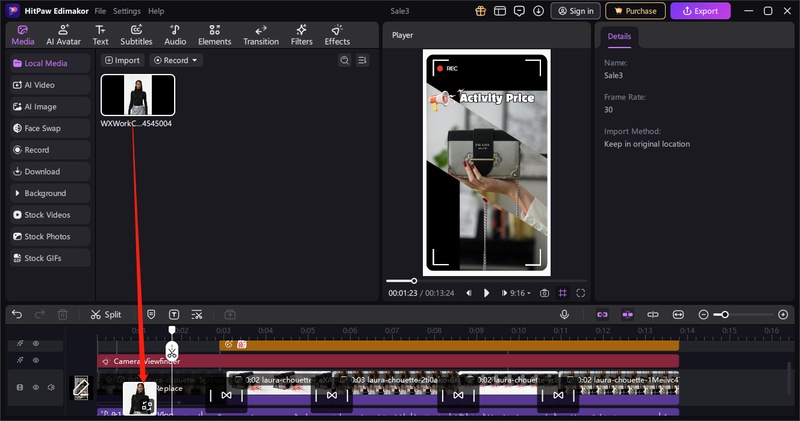
Task: Open the AI Avatar tab
Action: [63, 35]
